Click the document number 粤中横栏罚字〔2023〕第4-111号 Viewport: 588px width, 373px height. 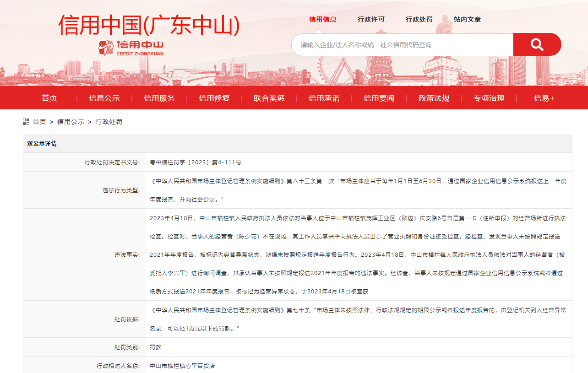tap(196, 162)
